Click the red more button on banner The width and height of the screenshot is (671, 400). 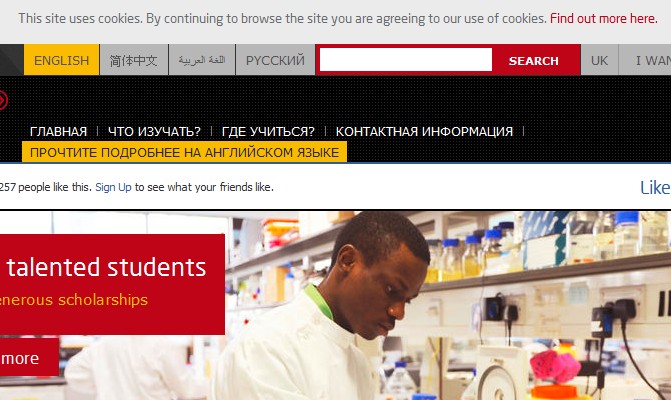[29, 358]
